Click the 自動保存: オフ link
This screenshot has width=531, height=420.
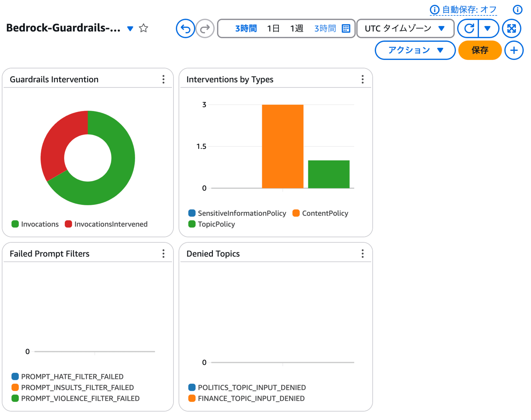coord(469,10)
